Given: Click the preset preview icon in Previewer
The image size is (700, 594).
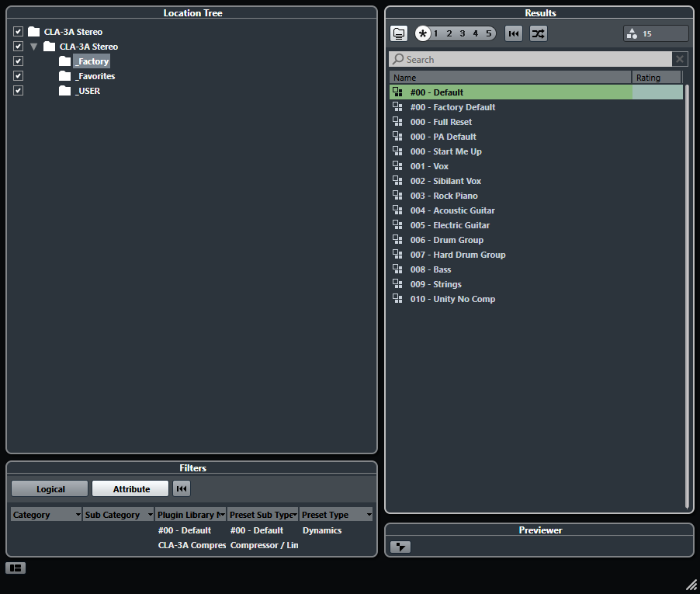Looking at the screenshot, I should tap(400, 547).
